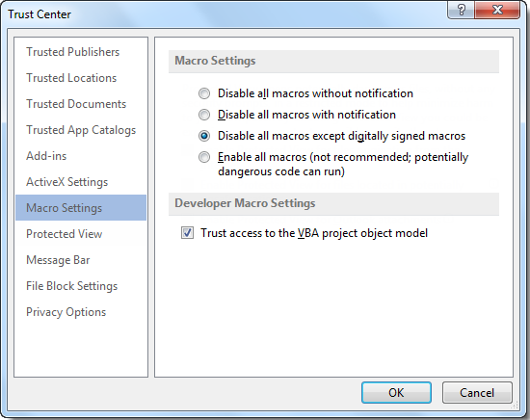
Task: Select Macro Settings in sidebar
Action: click(81, 207)
